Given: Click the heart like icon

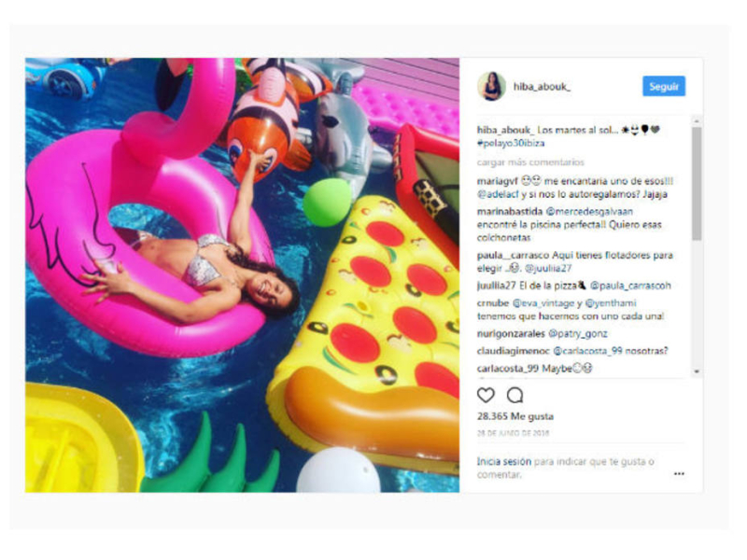Looking at the screenshot, I should click(x=486, y=395).
